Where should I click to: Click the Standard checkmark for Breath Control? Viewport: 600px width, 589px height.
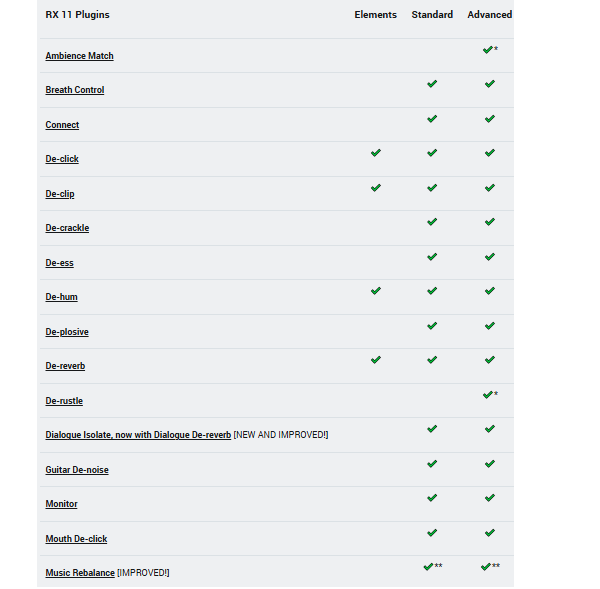[432, 84]
